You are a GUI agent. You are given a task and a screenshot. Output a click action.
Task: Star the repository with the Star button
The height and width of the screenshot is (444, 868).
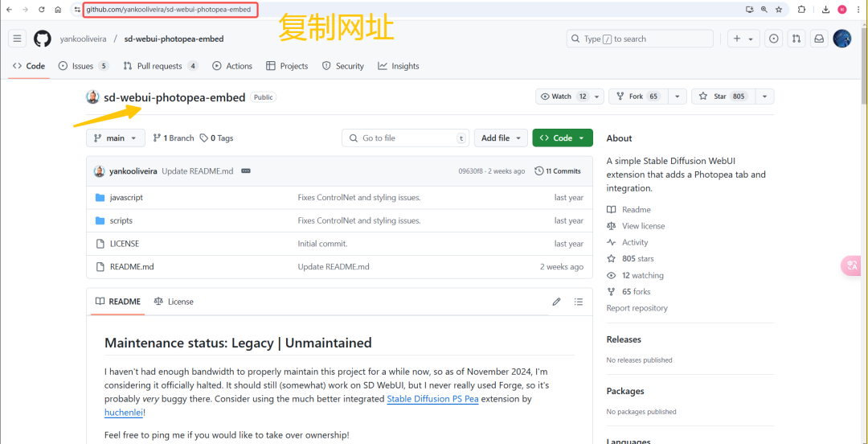(x=723, y=97)
